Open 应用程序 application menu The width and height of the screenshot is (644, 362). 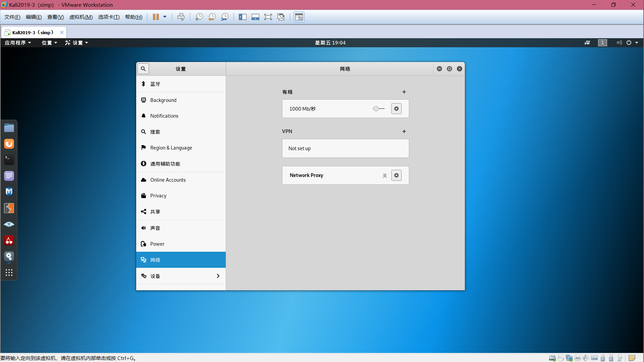tap(18, 43)
